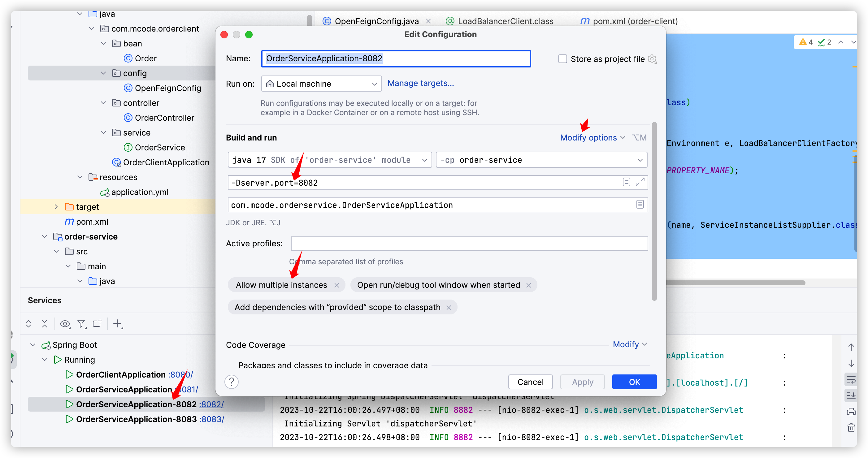Screen dimensions: 868x458
Task: Switch to LoadBalancerClient.class tab
Action: [x=506, y=21]
